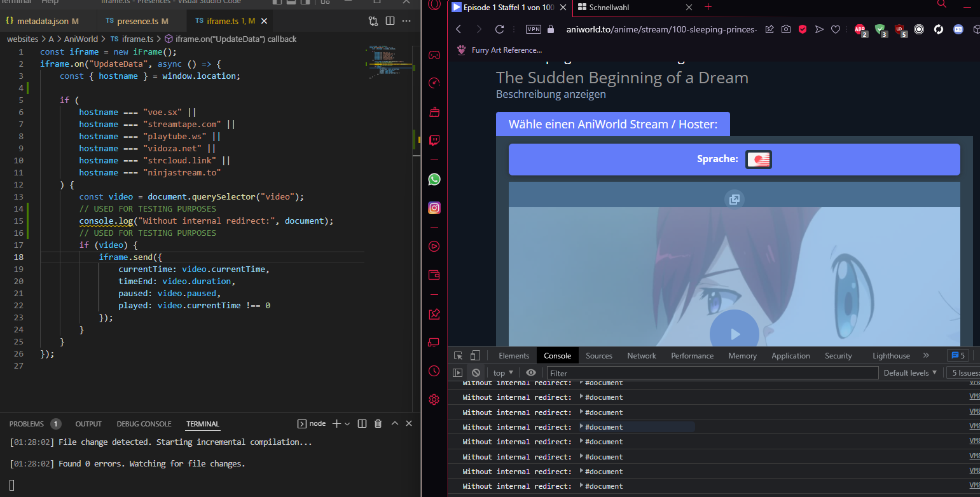Open WhatsApp in Opera sidebar
Screen dimensions: 980x497
(434, 179)
